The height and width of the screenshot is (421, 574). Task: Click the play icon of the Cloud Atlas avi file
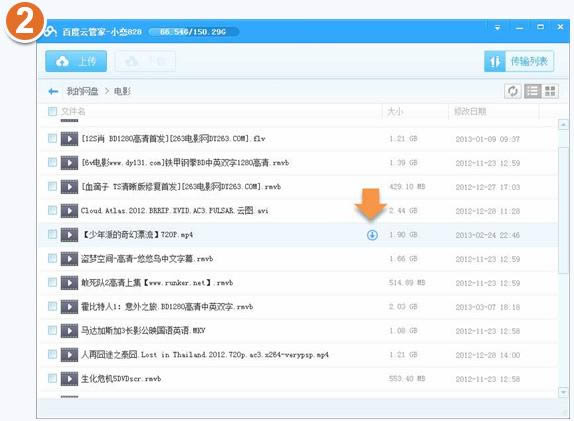[x=69, y=210]
